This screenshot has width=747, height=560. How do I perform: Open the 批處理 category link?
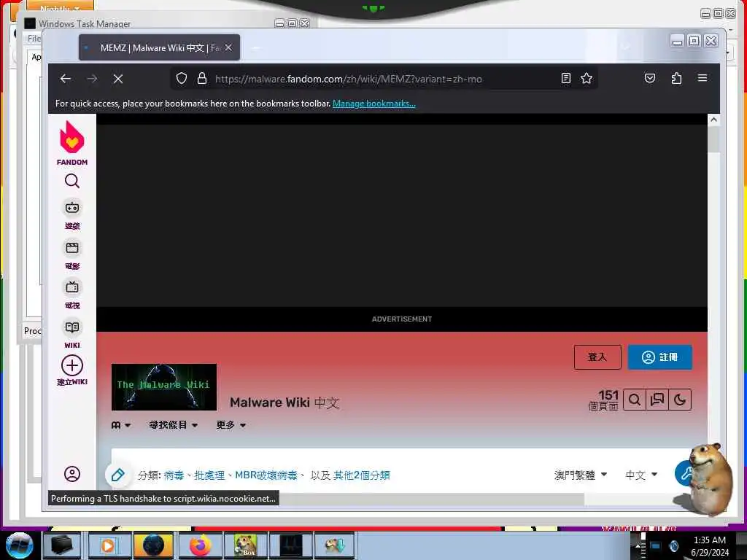tap(209, 475)
